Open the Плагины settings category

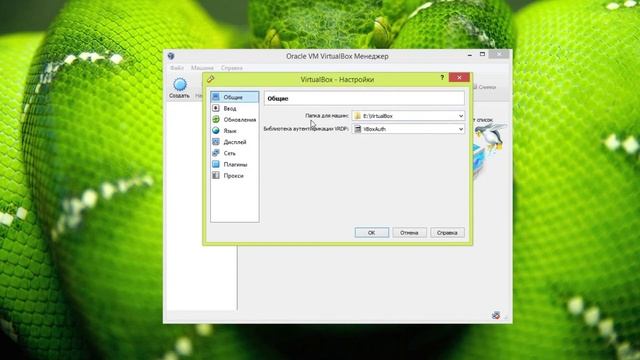click(234, 164)
